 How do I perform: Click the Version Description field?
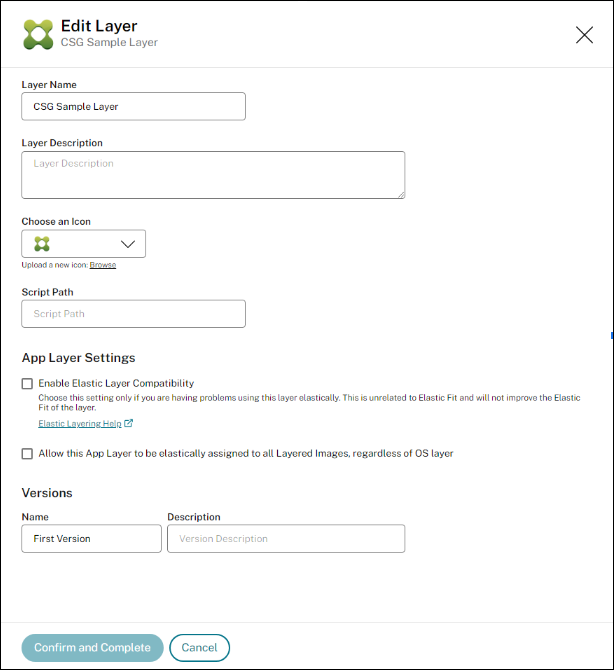pyautogui.click(x=285, y=539)
